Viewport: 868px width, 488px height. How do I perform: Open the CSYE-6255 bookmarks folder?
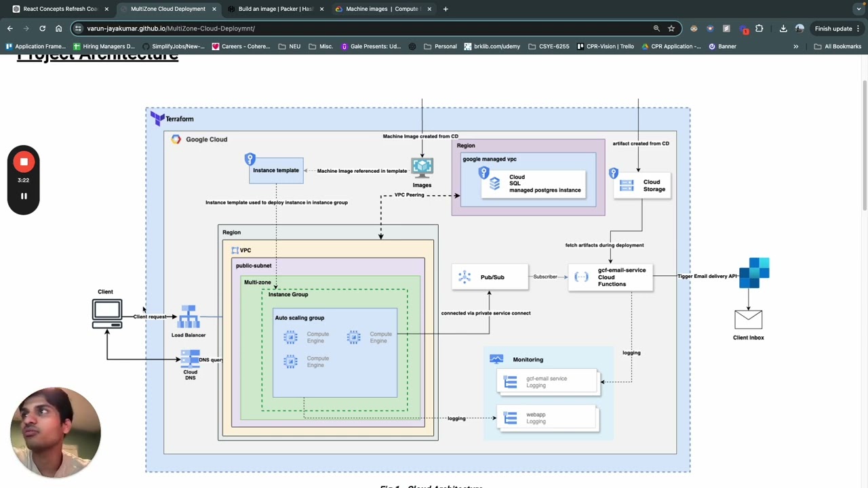pos(549,46)
